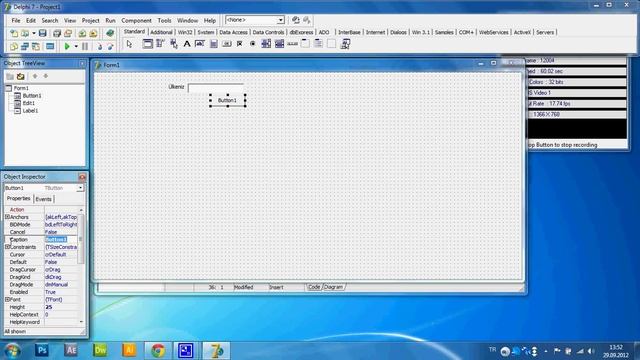640x360 pixels.
Task: Click the Save All toolbar icon
Action: point(57,33)
